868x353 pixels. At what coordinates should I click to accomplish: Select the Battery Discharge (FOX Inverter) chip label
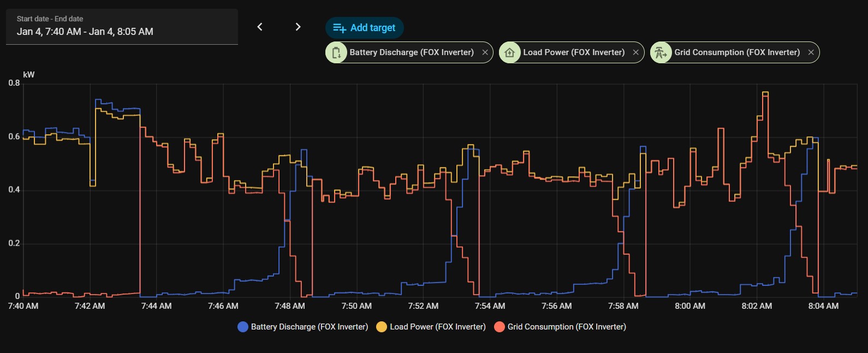click(412, 52)
